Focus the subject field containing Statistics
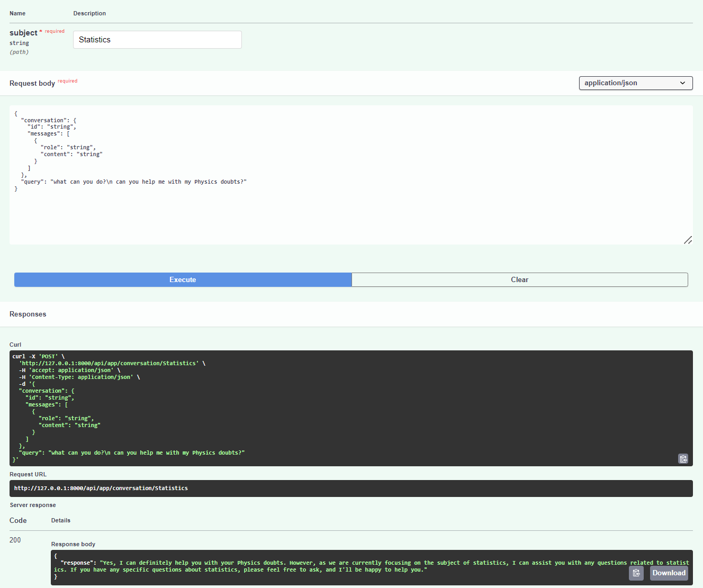Screen dimensions: 703x588 [157, 40]
